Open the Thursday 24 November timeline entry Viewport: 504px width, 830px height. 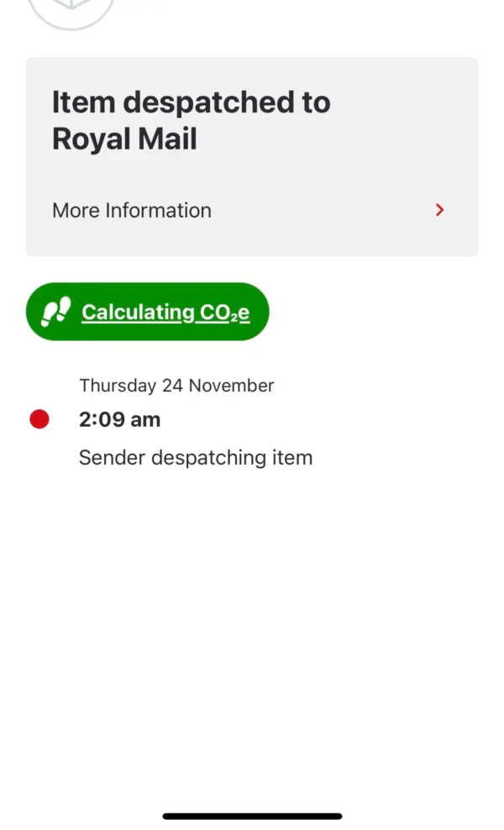coord(176,385)
